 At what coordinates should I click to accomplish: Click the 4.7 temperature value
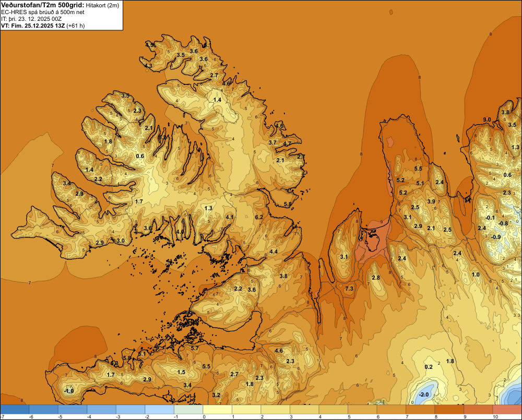287,144
